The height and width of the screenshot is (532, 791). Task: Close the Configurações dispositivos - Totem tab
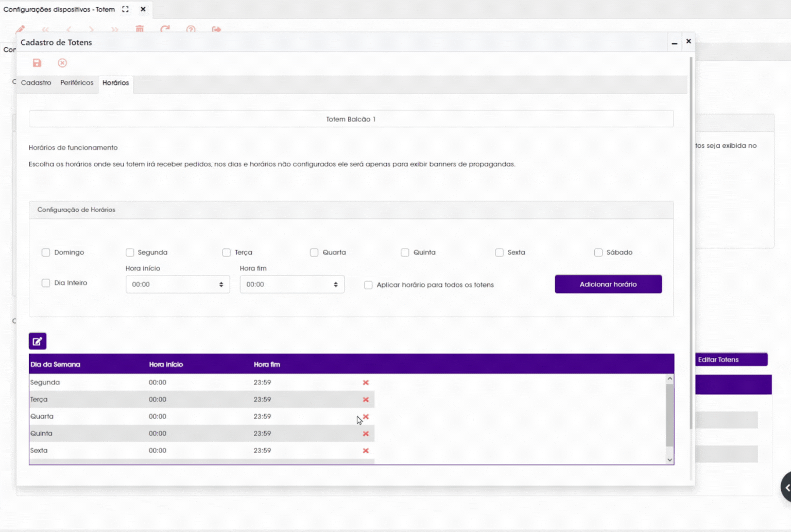pyautogui.click(x=143, y=9)
